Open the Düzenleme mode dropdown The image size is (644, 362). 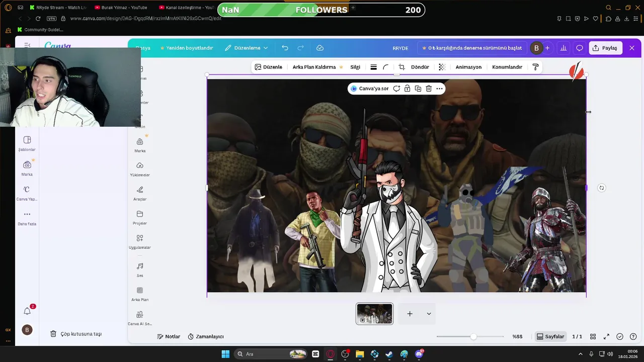[x=246, y=48]
